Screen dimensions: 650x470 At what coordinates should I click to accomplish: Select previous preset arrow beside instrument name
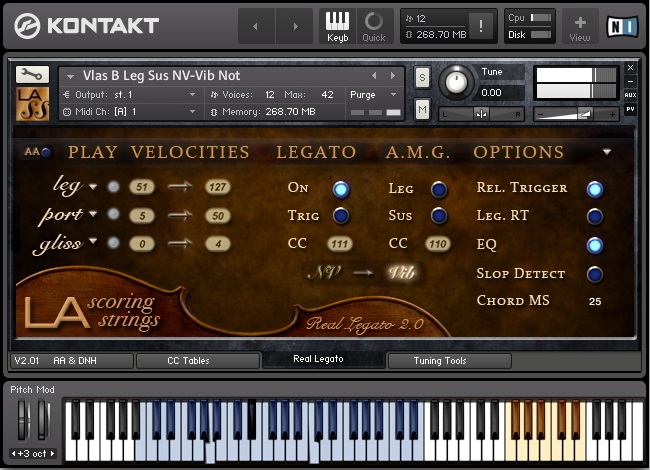[374, 76]
